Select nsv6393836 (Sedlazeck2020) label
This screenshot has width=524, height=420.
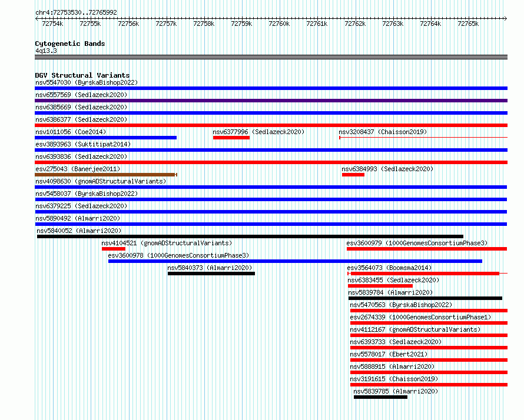coord(81,156)
